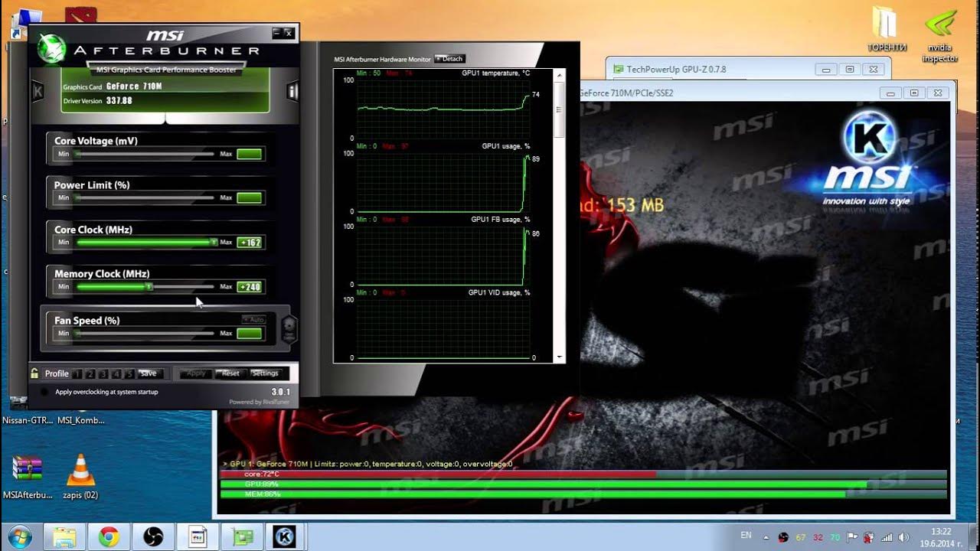980x551 pixels.
Task: Toggle the profile lock padlock icon
Action: coord(34,373)
